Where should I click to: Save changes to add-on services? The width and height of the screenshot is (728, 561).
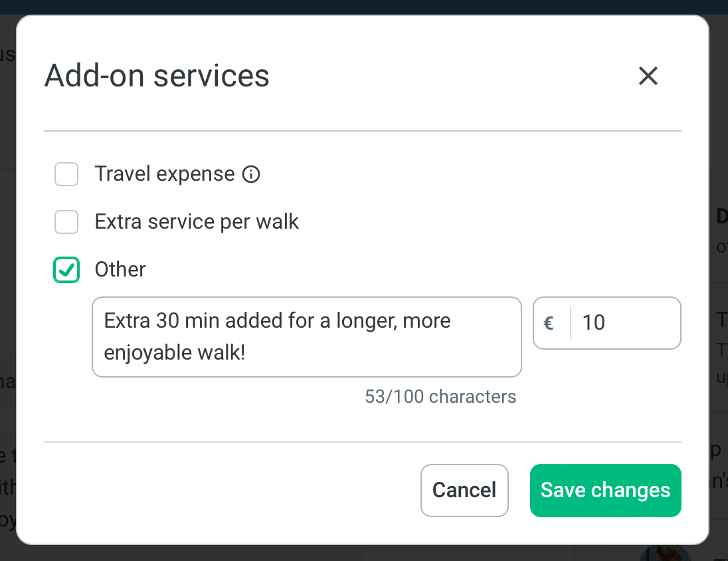[x=605, y=491]
